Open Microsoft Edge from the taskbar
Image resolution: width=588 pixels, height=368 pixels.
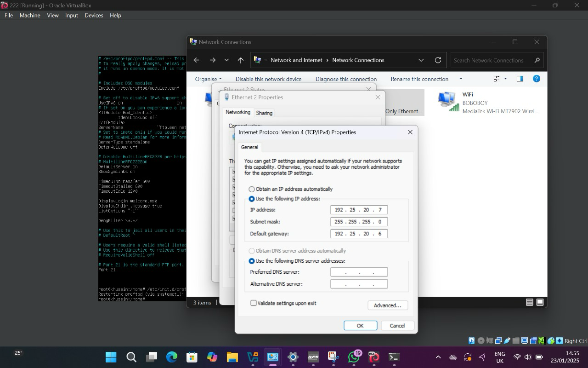[172, 357]
